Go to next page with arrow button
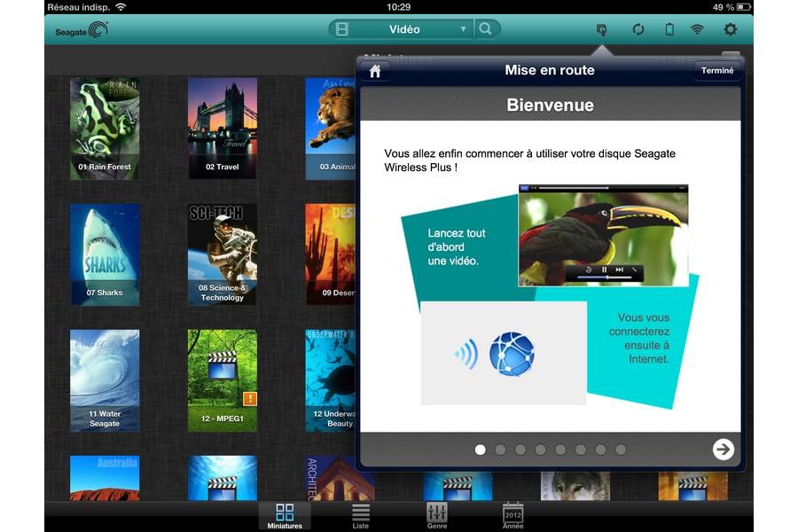The width and height of the screenshot is (798, 532). (x=724, y=450)
